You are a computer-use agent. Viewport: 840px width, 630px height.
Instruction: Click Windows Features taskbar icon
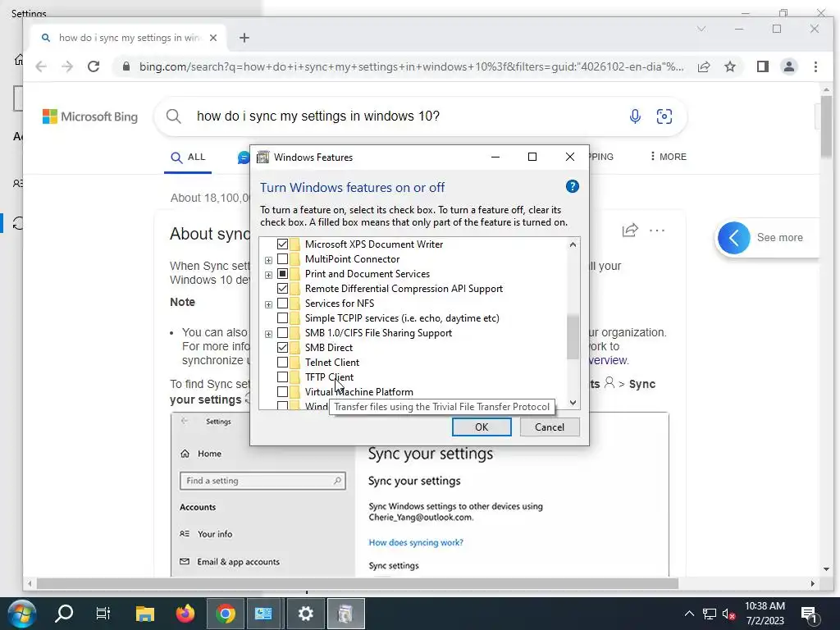[x=346, y=614]
